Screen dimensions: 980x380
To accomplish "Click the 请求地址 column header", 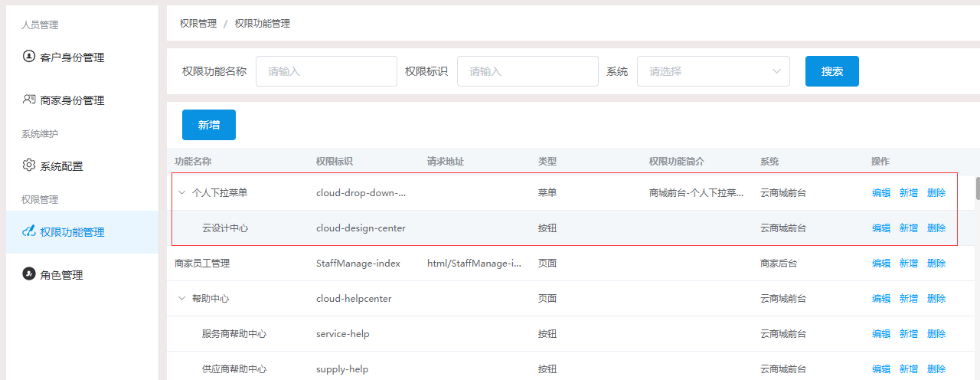I will point(446,162).
